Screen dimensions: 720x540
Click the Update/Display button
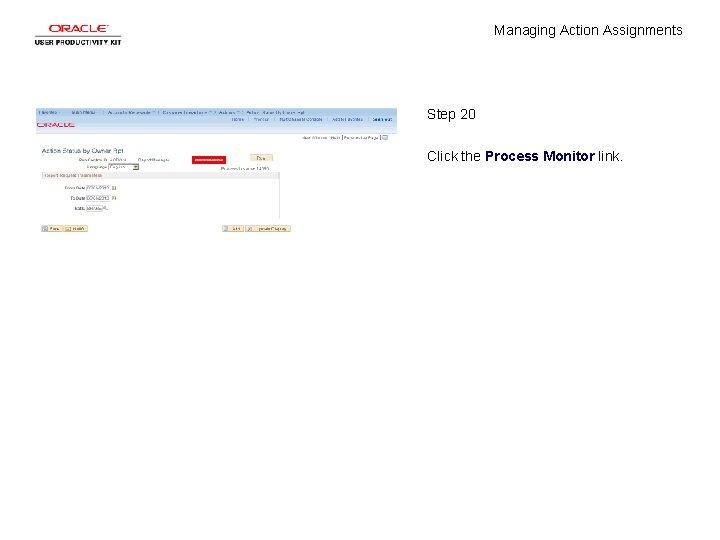point(268,229)
